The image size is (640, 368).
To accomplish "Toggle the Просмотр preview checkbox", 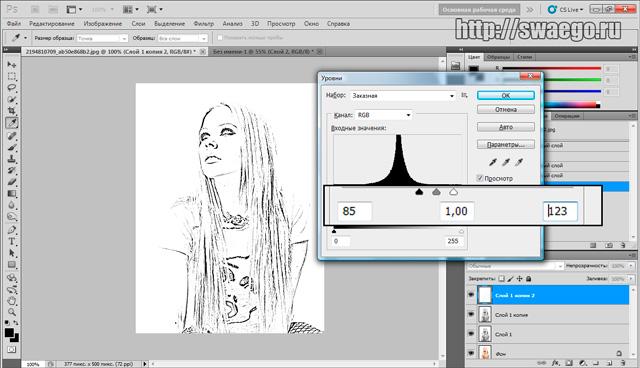I will tap(480, 178).
